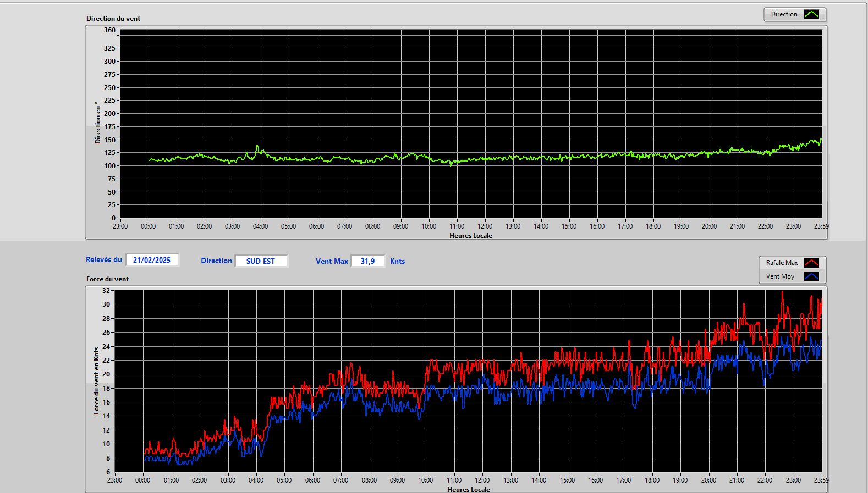Click the blue Vent Moy legend icon
Viewport: 868px width, 493px height.
coord(811,276)
